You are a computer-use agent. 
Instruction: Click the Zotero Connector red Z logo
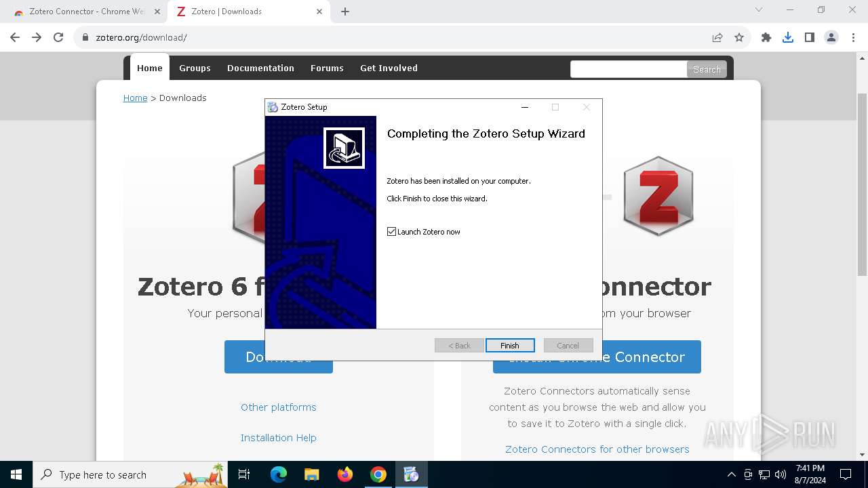(658, 197)
